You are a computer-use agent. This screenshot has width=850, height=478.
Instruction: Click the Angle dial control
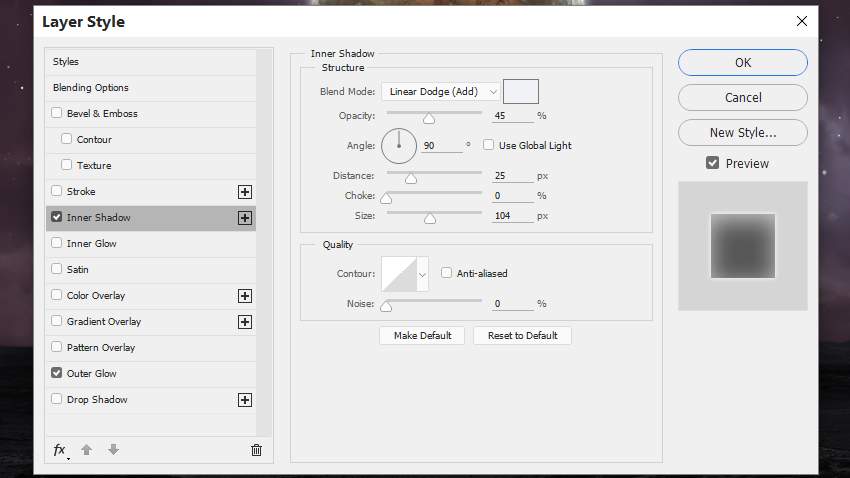tap(399, 146)
